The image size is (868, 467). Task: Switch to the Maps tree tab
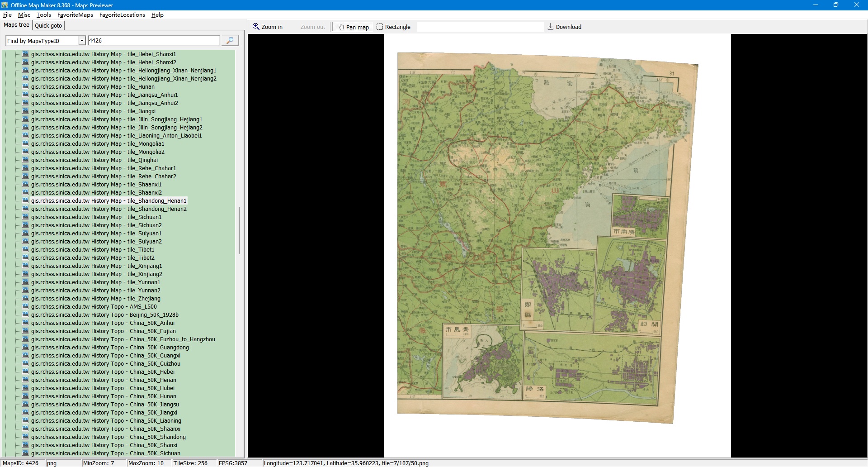[x=16, y=25]
